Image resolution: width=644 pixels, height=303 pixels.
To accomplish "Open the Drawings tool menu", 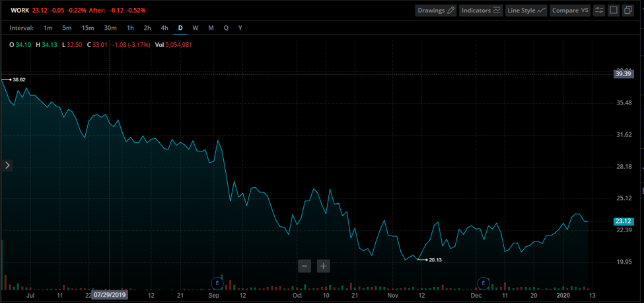I will (x=436, y=11).
